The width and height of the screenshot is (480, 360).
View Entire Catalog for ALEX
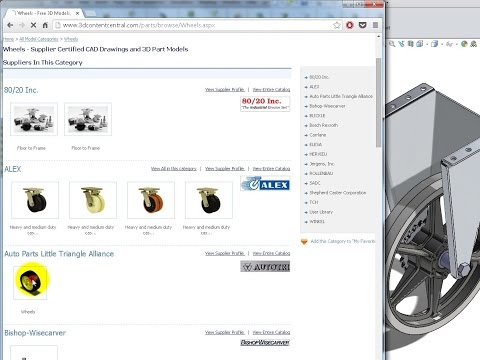271,169
